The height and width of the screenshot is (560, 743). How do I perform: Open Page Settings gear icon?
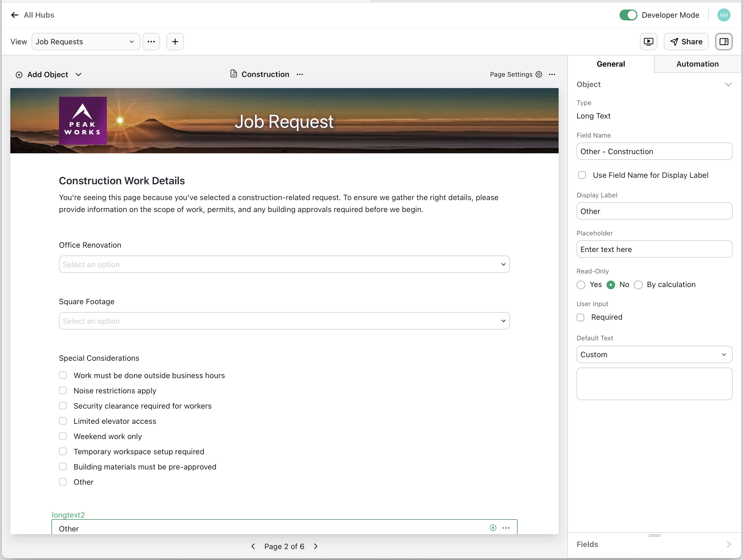point(539,74)
